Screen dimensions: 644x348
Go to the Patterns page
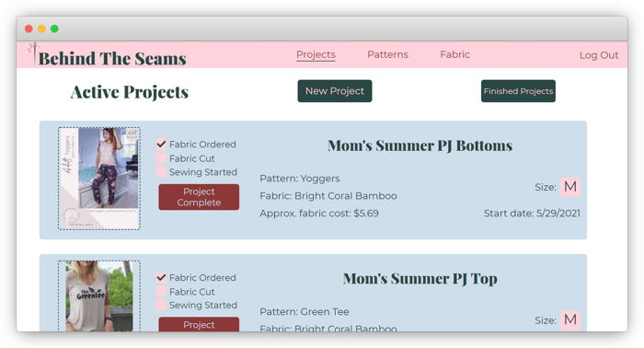click(x=387, y=54)
